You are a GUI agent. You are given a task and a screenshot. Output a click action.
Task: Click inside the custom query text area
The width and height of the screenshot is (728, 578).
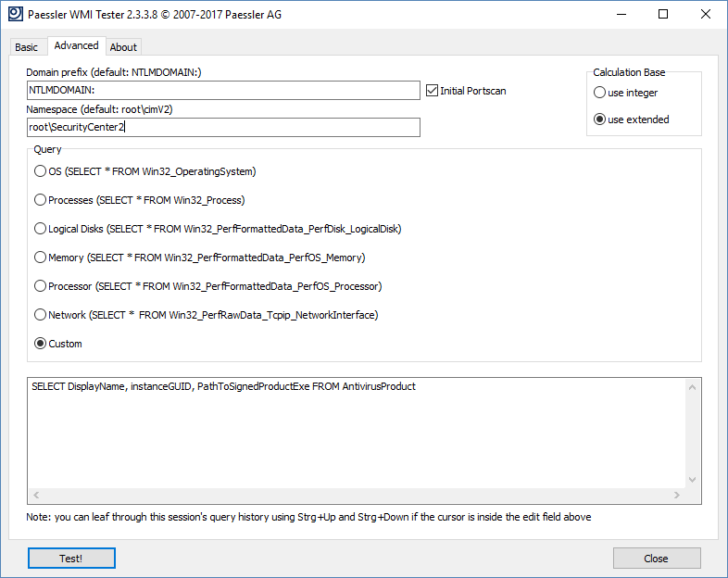coord(357,433)
